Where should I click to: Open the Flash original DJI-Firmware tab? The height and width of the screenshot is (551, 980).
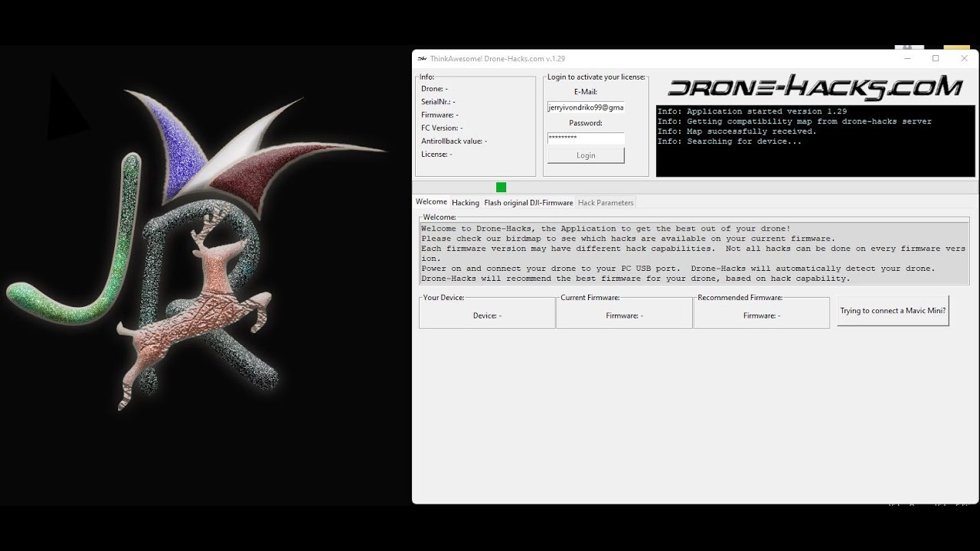tap(528, 203)
